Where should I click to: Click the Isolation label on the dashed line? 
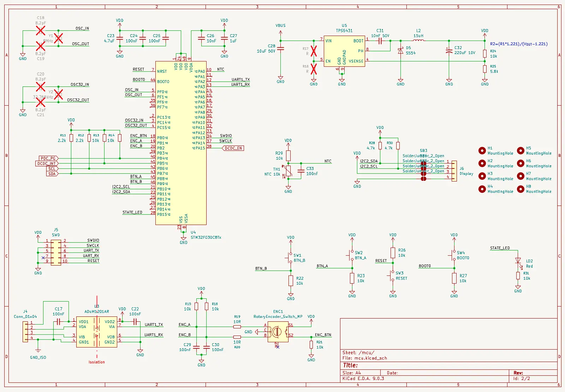click(x=96, y=362)
